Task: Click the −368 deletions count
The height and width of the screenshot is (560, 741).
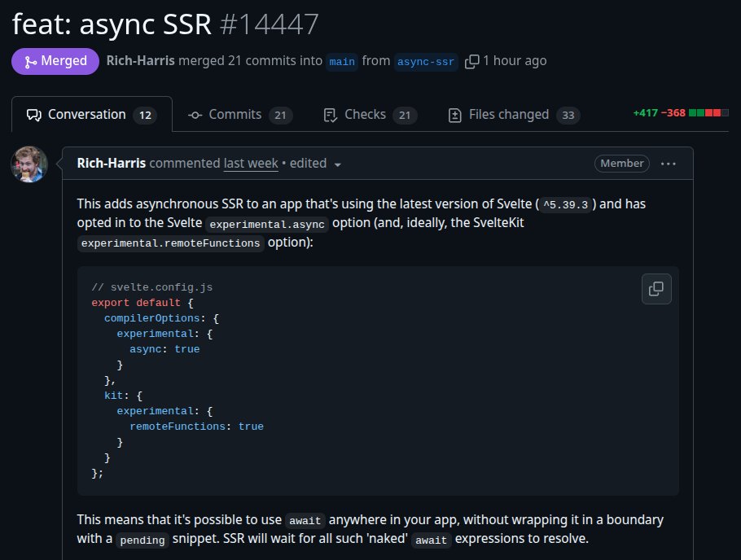Action: point(673,113)
